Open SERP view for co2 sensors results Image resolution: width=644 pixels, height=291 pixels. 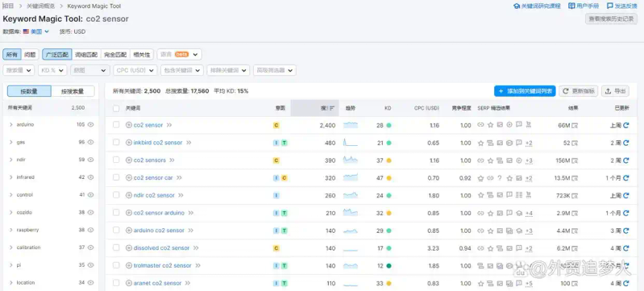click(x=575, y=160)
